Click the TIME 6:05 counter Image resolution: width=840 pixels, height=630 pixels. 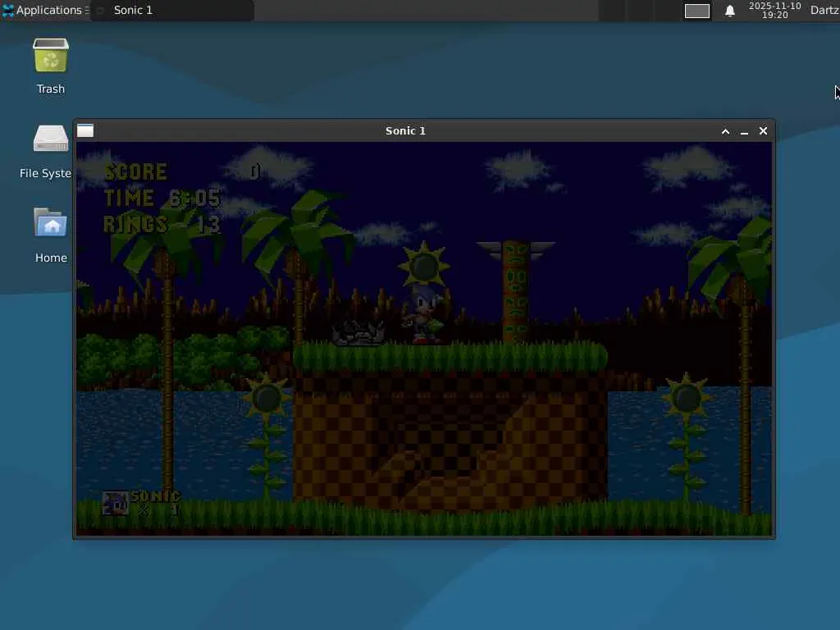pos(162,199)
